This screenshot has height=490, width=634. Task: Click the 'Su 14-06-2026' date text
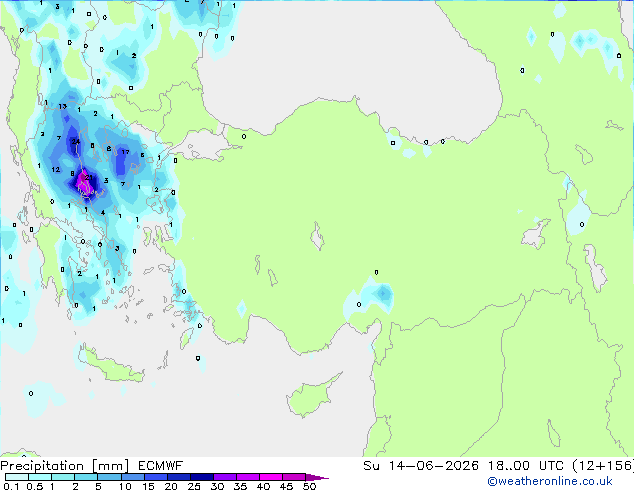[421, 466]
